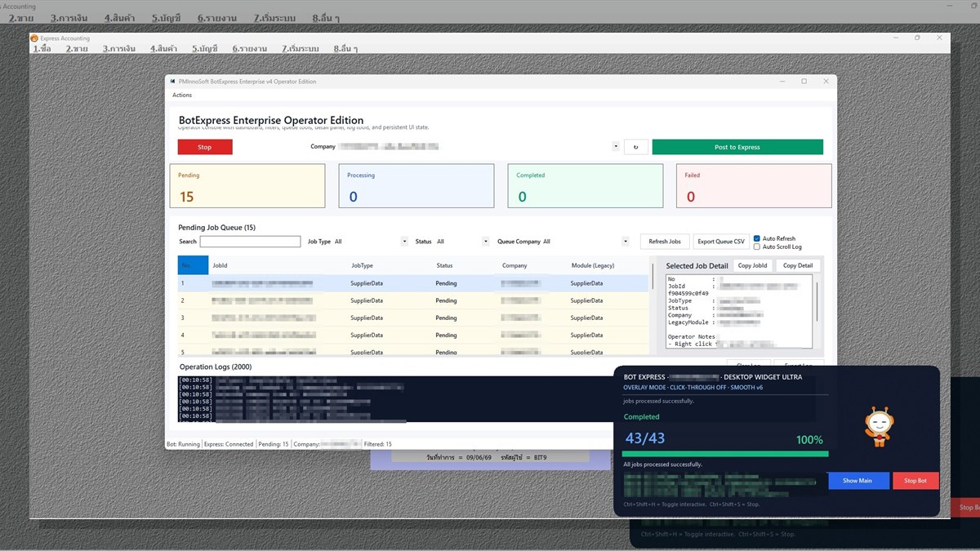Click Filtered: 15 in status bar
The height and width of the screenshot is (551, 980).
point(378,444)
